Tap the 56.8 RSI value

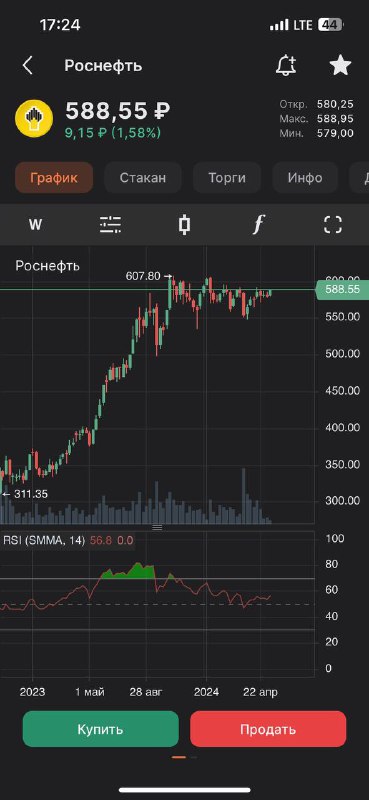coord(101,540)
